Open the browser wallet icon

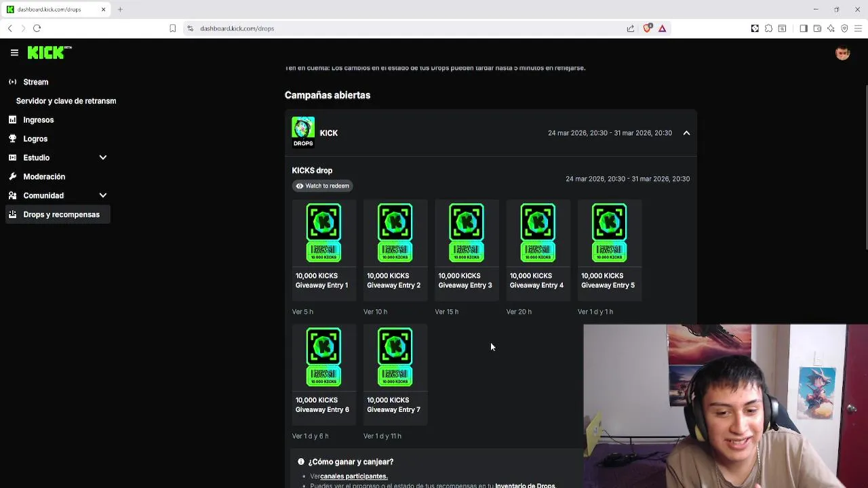(x=817, y=28)
